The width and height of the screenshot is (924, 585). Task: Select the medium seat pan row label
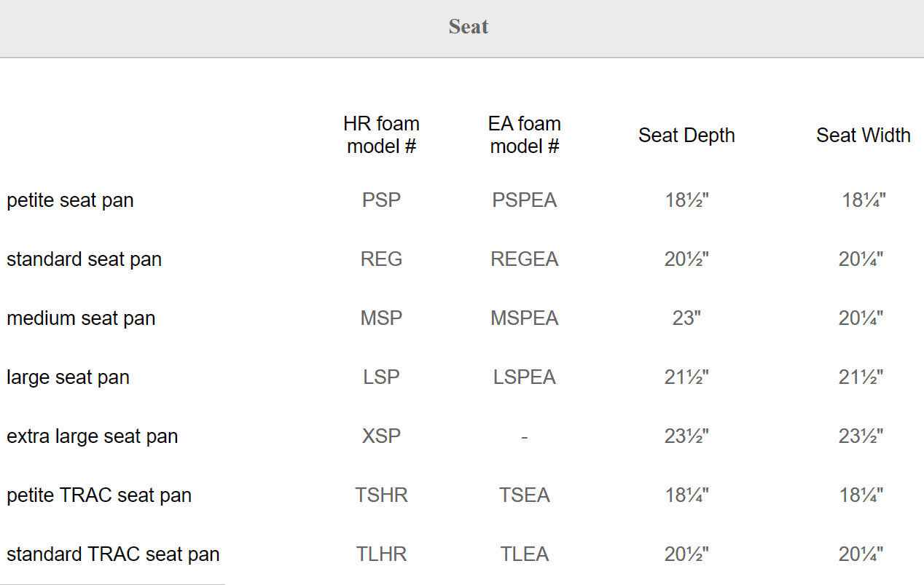pos(81,318)
